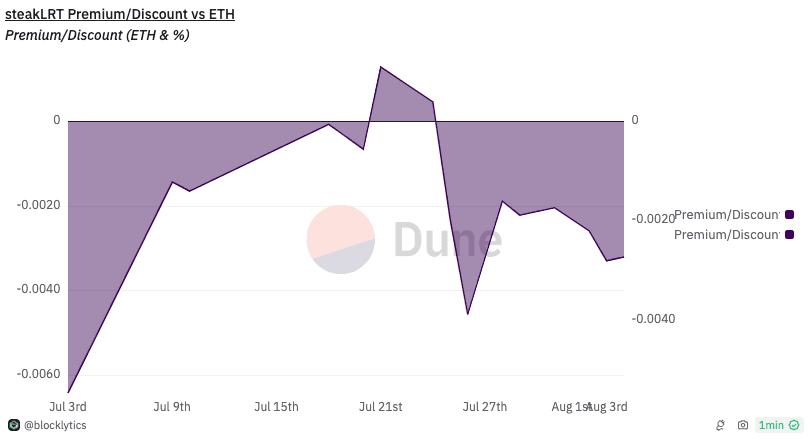Click the Aug 3rd end data point
The image size is (810, 439).
[x=624, y=257]
